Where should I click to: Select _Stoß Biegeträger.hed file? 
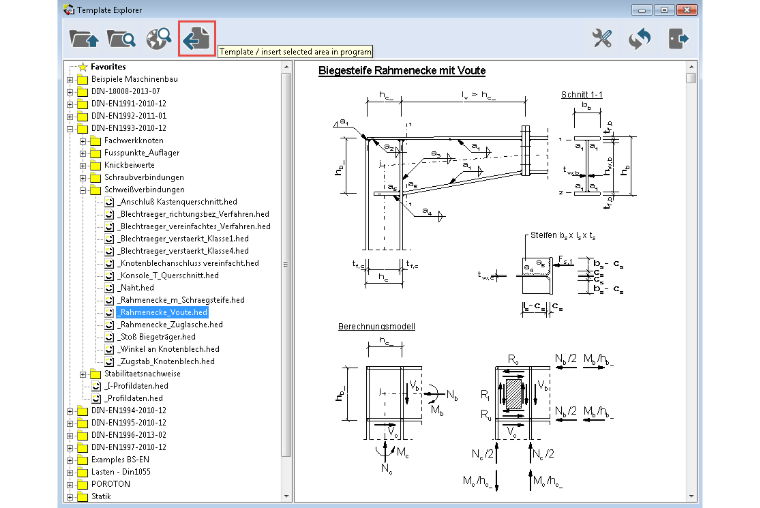point(157,337)
